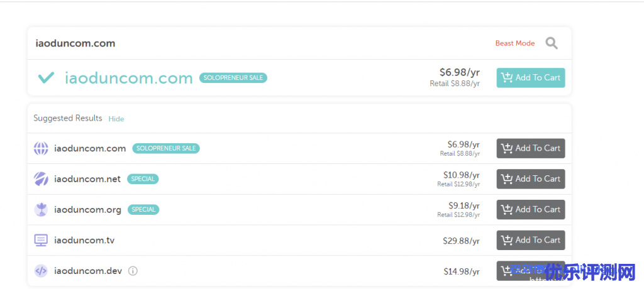Click the code brackets icon beside iaoduncom.dev
The width and height of the screenshot is (644, 289).
(41, 271)
